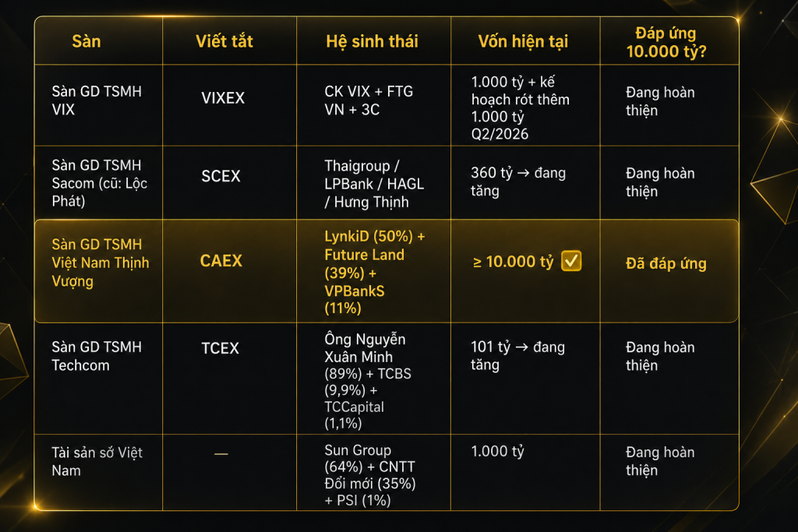This screenshot has width=798, height=532.
Task: Click the Đáp ứng 10.000 tỷ? header
Action: point(666,42)
